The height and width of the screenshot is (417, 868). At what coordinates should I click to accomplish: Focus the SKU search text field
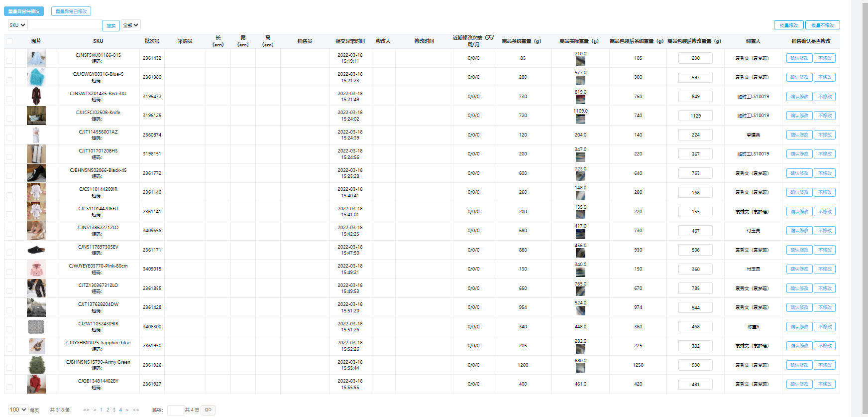pos(65,25)
